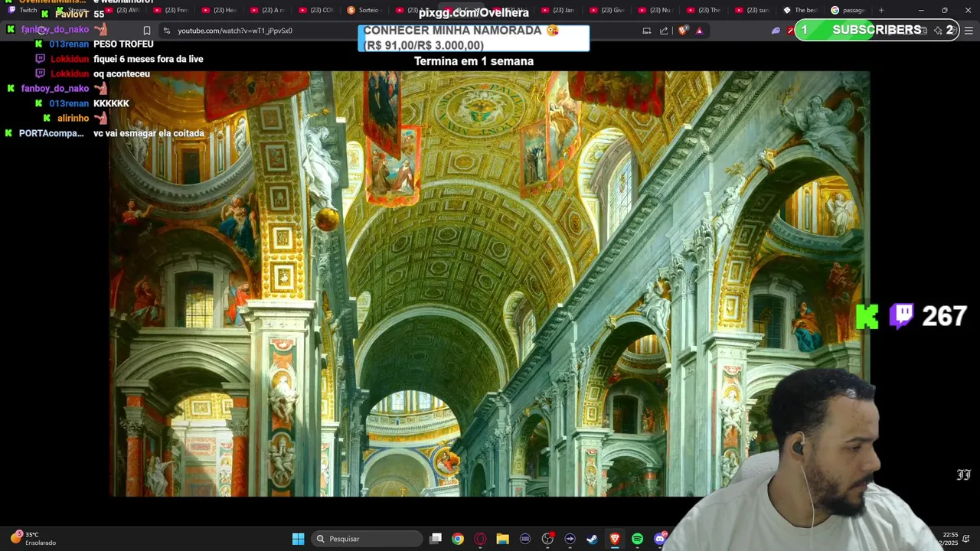Switch to the '(23) AVA' YouTube tab
This screenshot has height=551, width=980.
(122, 10)
